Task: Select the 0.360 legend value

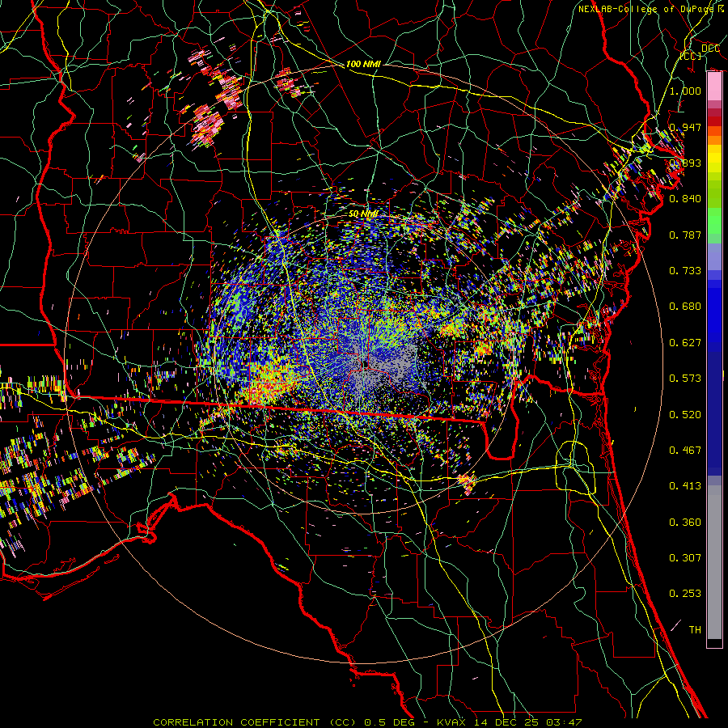Action: click(x=685, y=523)
